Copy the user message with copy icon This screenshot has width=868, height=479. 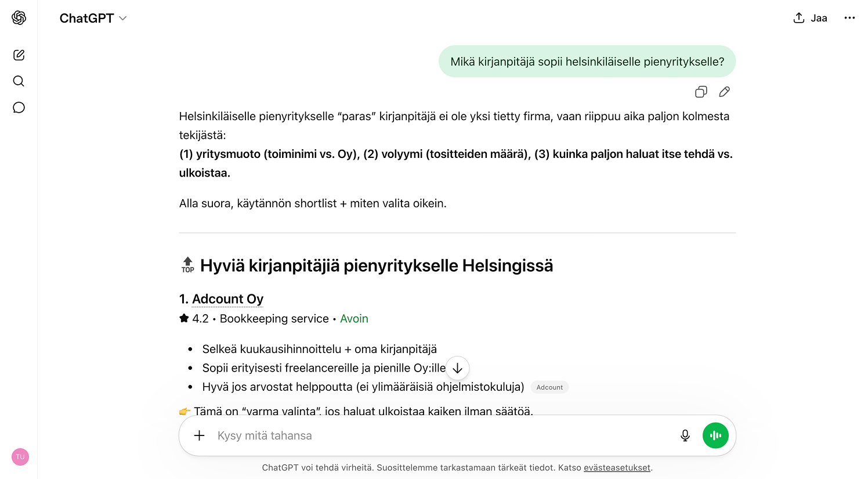click(x=701, y=92)
